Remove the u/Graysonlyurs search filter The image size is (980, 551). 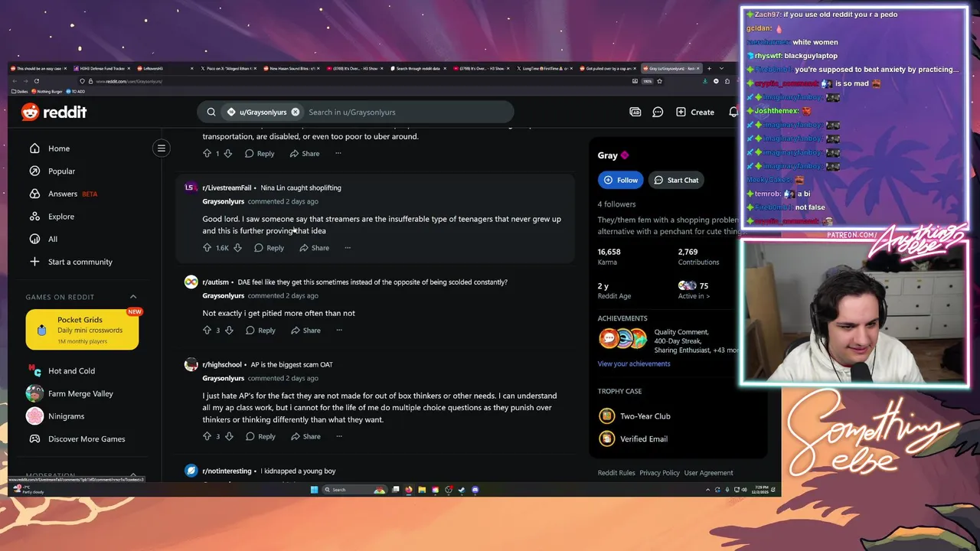[x=295, y=112]
